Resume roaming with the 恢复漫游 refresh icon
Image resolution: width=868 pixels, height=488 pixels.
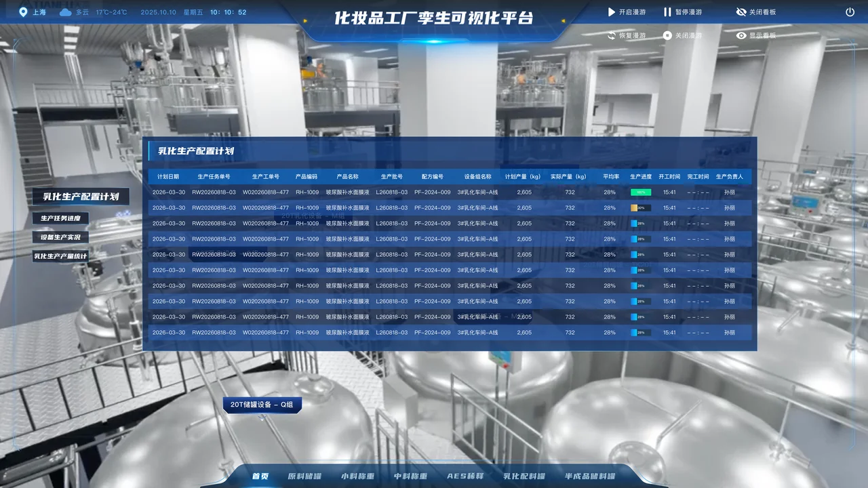(x=611, y=35)
